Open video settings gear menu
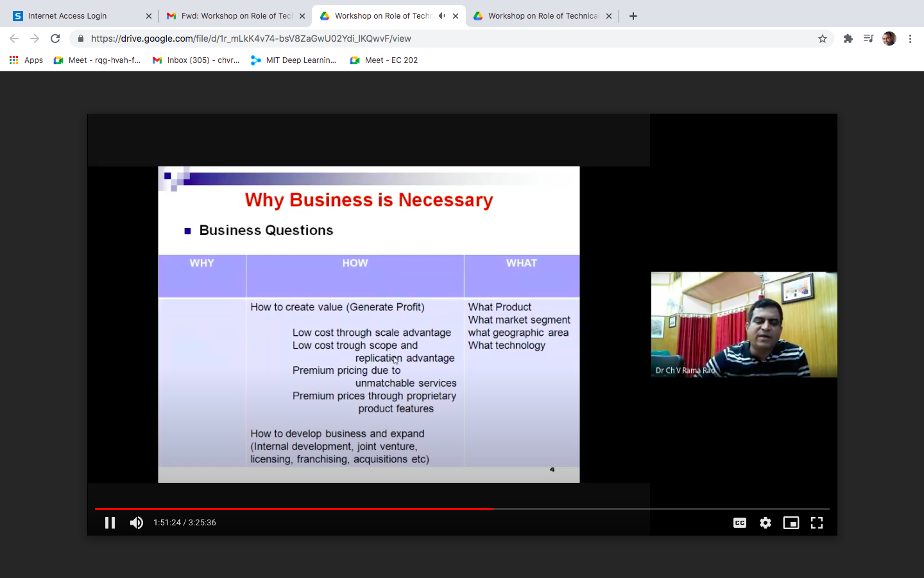 pyautogui.click(x=765, y=523)
